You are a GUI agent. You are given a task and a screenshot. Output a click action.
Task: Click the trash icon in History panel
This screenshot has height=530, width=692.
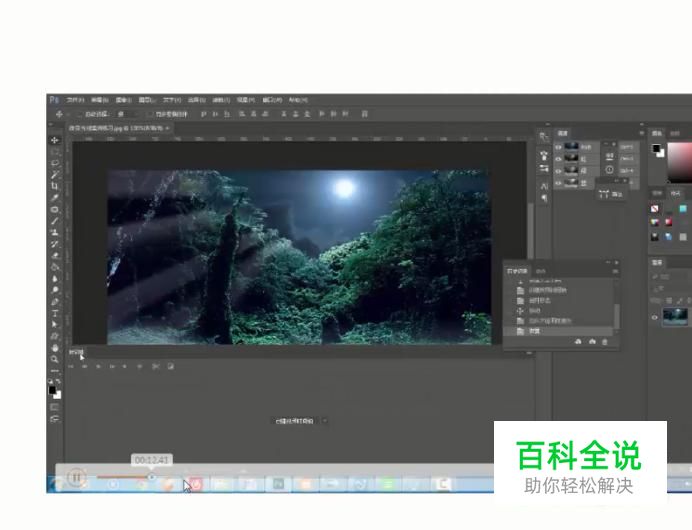pyautogui.click(x=605, y=343)
